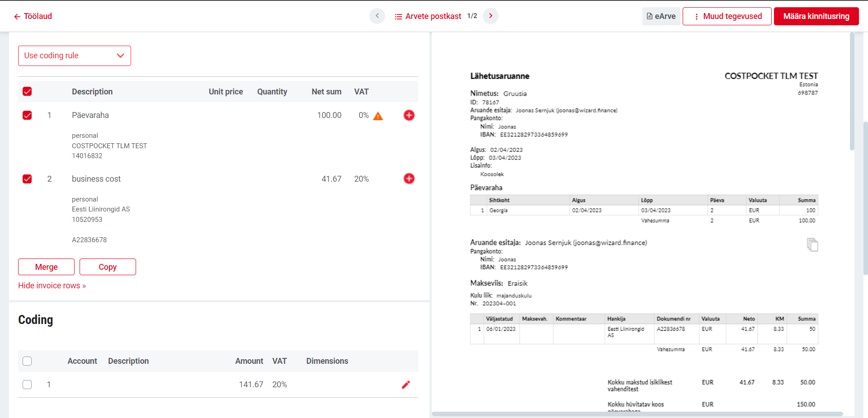The width and height of the screenshot is (868, 418).
Task: Click the red plus icon on Päevaraha row
Action: [409, 115]
